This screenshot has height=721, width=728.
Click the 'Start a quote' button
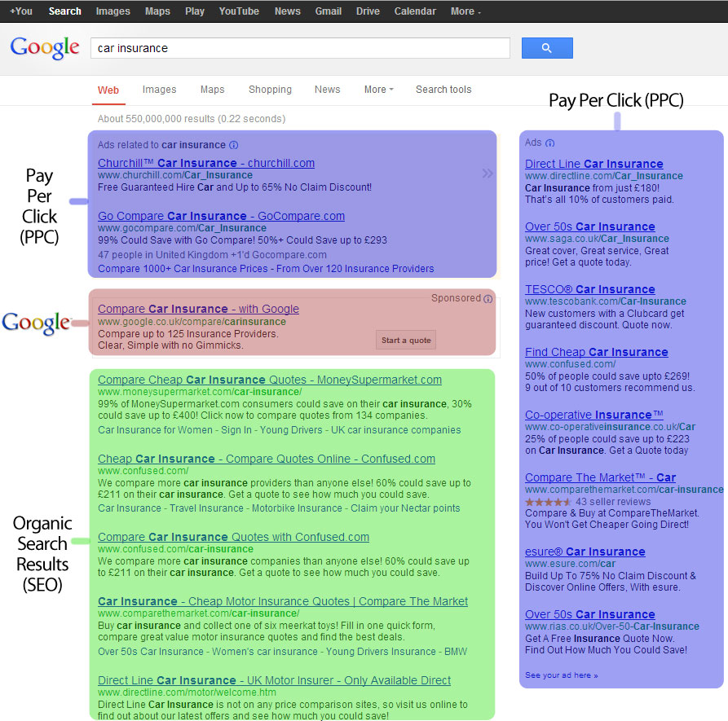(406, 340)
